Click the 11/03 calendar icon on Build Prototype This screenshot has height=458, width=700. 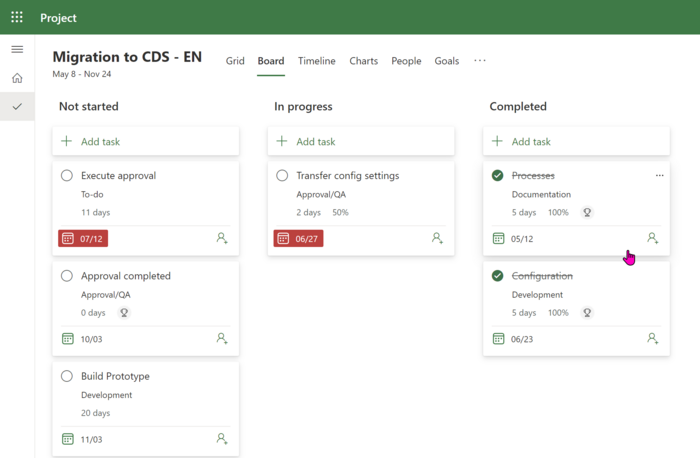[x=68, y=439]
